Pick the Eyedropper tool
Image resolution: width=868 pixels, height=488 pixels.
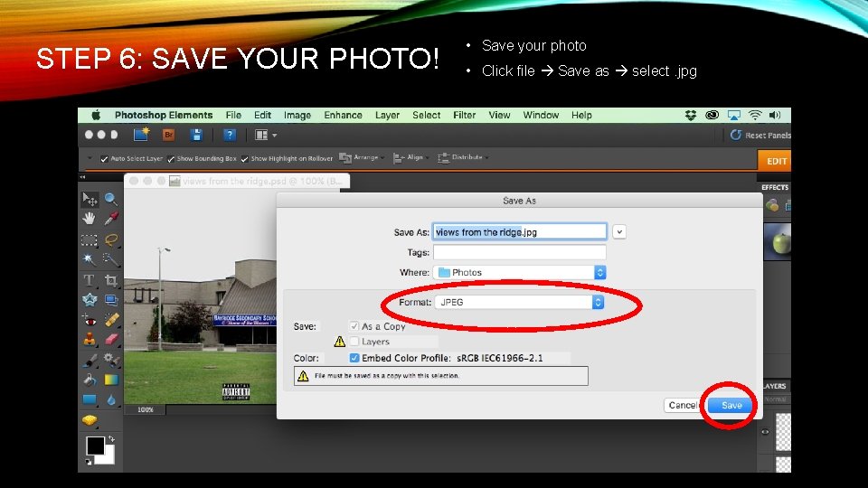coord(110,219)
